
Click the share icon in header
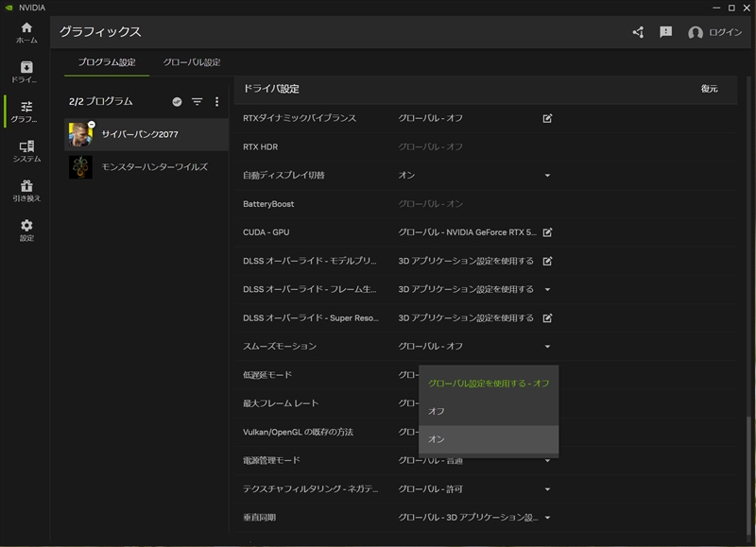[638, 32]
